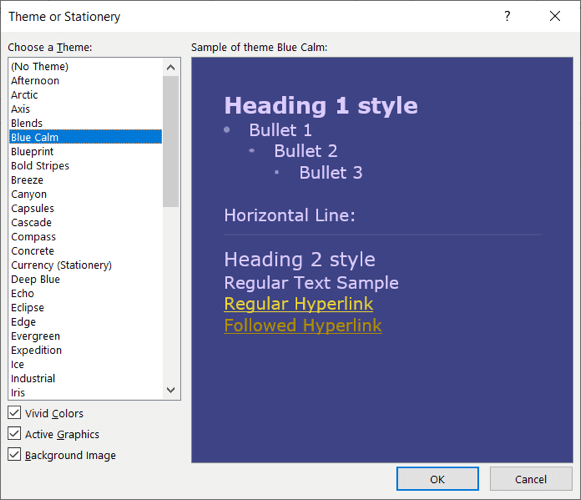Select the Bold Stripes theme
581x500 pixels.
pos(86,166)
